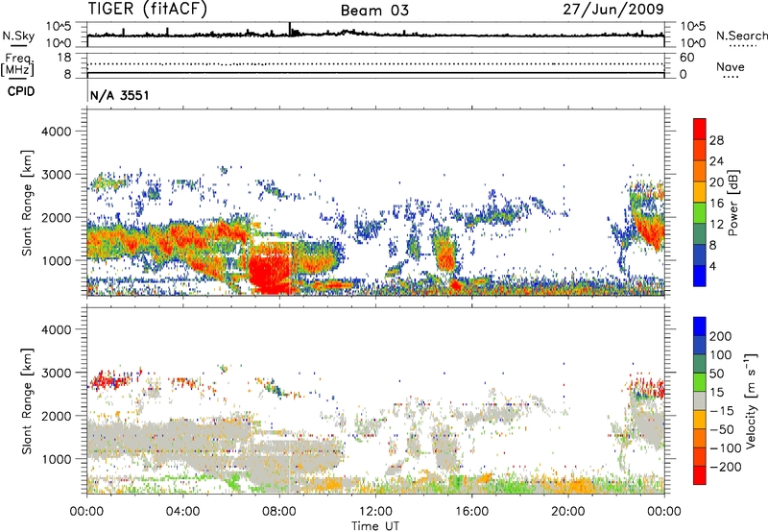Click the '12:00' time tick label
This screenshot has width=768, height=532.
(x=375, y=512)
